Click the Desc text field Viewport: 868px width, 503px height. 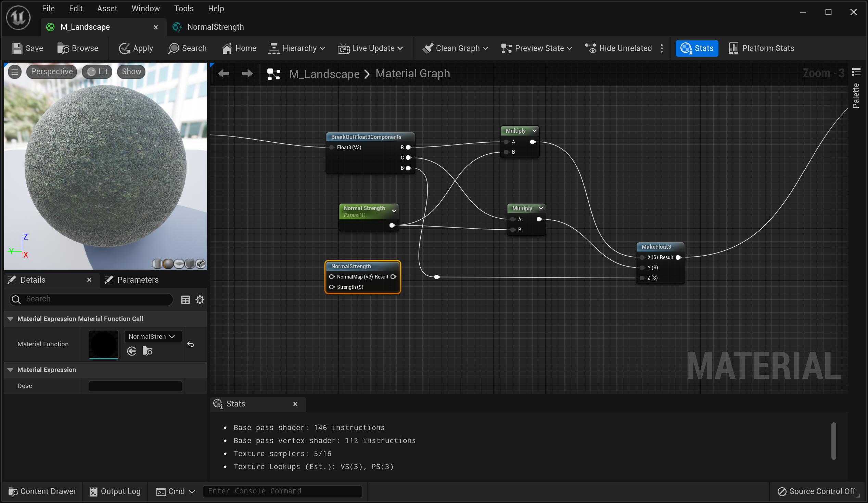click(x=135, y=386)
